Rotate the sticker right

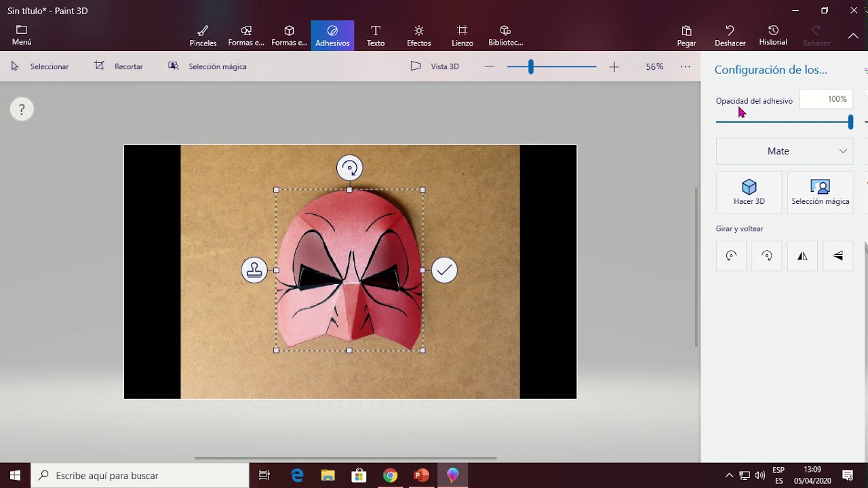coord(767,256)
